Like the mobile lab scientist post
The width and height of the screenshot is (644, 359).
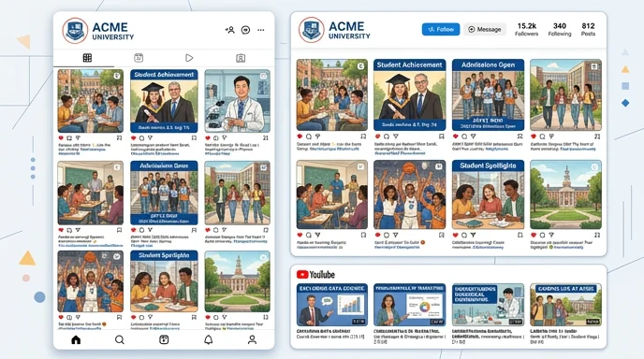208,138
